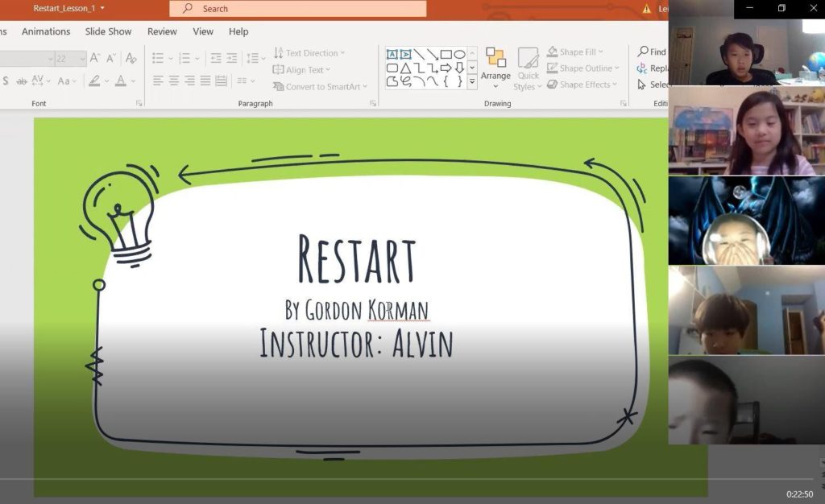825x504 pixels.
Task: Select the Arc shape
Action: tap(419, 81)
